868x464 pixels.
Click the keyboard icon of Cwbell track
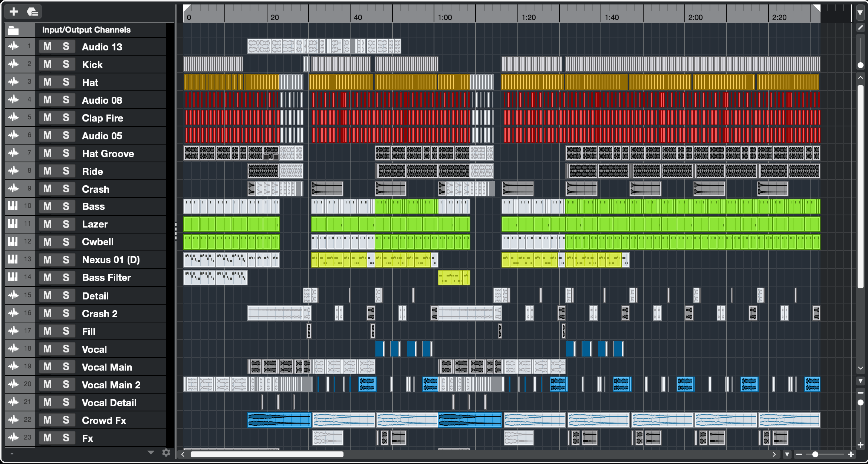pos(13,242)
